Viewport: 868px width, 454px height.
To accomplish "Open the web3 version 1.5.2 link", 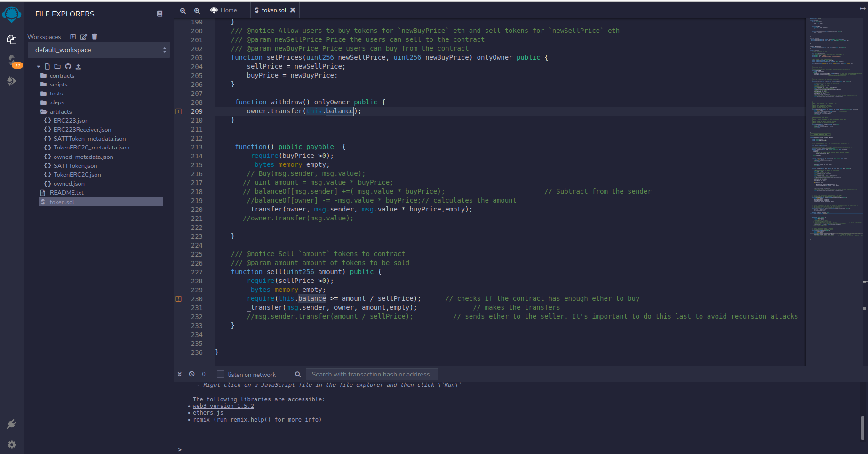I will 223,406.
